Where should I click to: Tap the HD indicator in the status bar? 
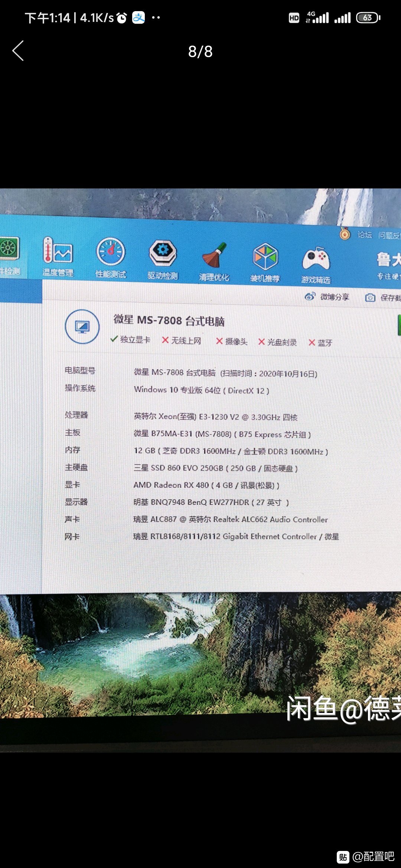[x=294, y=18]
